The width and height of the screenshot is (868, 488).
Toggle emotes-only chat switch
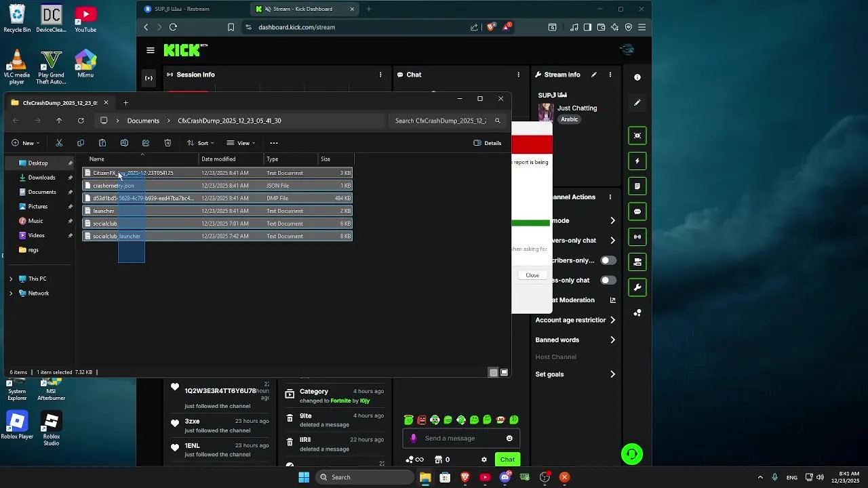coord(608,280)
